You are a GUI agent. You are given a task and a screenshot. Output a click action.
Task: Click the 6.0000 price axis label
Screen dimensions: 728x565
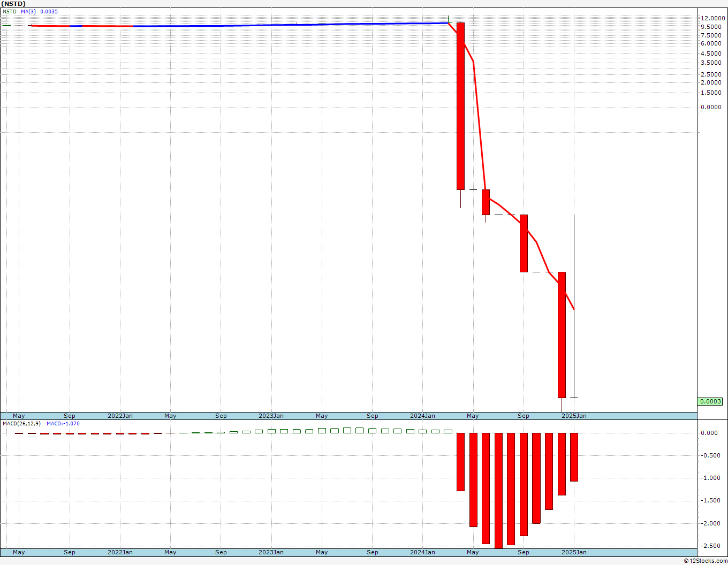(711, 44)
